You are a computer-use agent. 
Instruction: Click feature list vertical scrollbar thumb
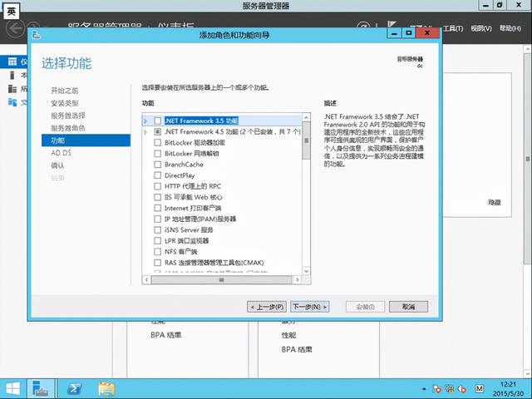click(x=306, y=140)
